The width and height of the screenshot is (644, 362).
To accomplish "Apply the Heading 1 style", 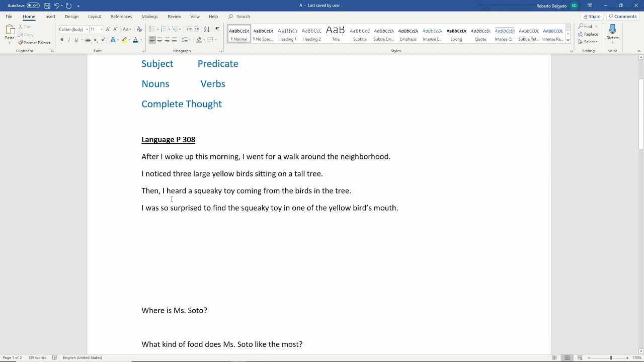I will click(287, 34).
